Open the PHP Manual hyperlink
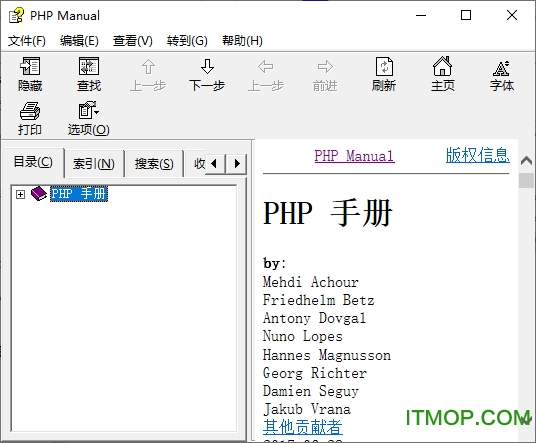 tap(354, 156)
